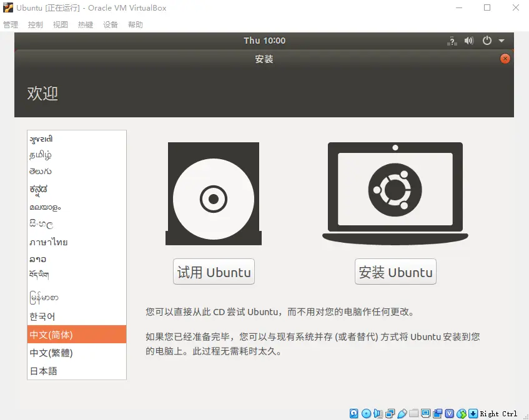Click the Ubuntu network status icon
Screen dimensions: 529x420
[x=452, y=41]
